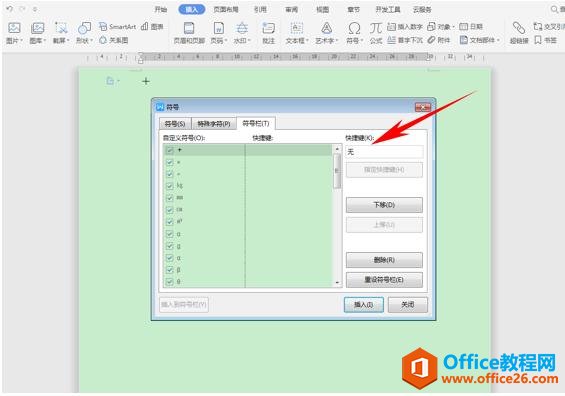
Task: Click 首字下沉 drop cap
Action: click(405, 40)
